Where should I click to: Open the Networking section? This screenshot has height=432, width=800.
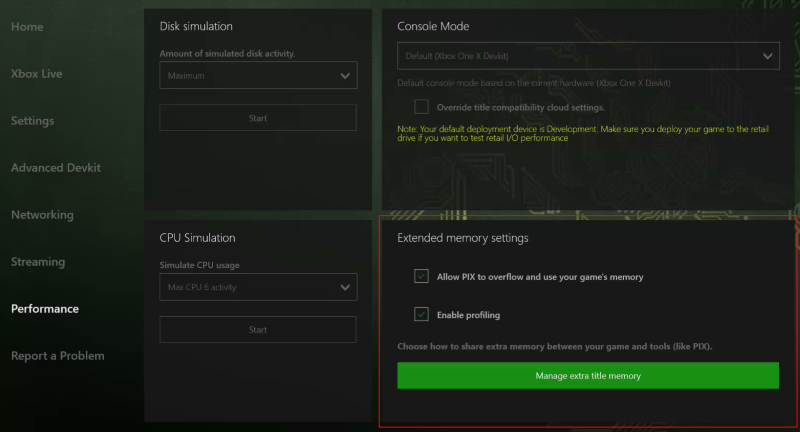click(x=42, y=215)
